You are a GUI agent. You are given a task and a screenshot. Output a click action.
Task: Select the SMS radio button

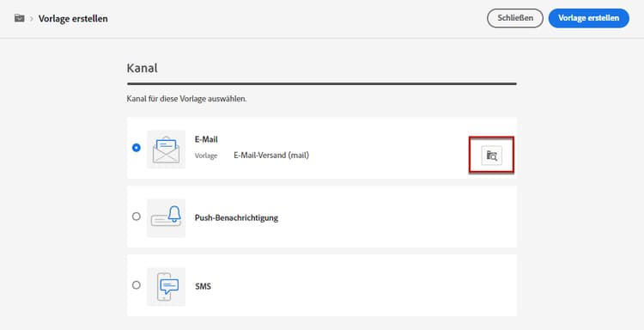[137, 284]
